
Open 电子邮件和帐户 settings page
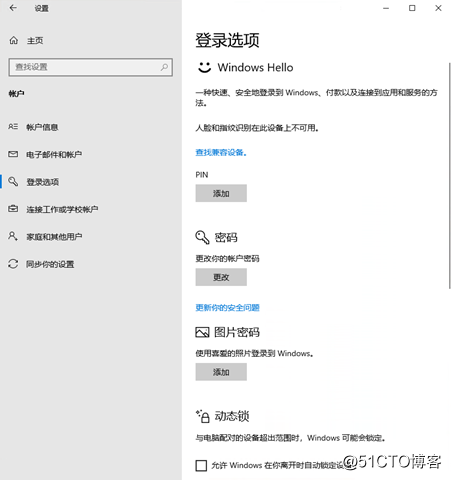(54, 154)
